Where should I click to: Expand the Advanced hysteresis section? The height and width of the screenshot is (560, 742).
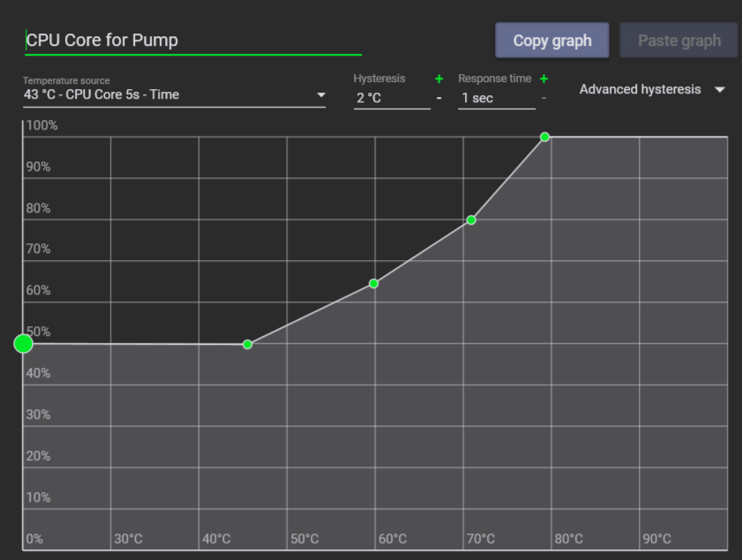tap(652, 89)
